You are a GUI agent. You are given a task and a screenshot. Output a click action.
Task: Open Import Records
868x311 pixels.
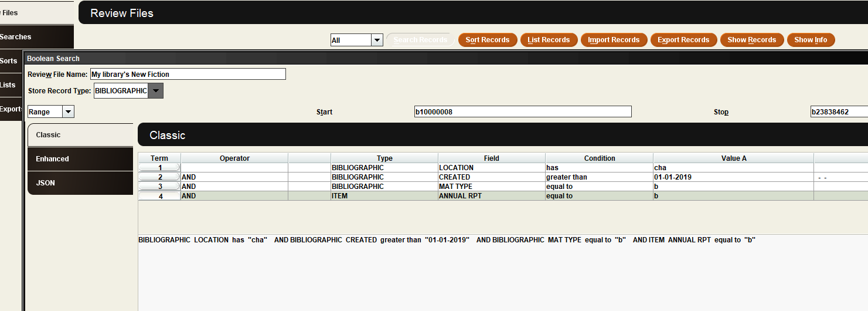point(614,40)
